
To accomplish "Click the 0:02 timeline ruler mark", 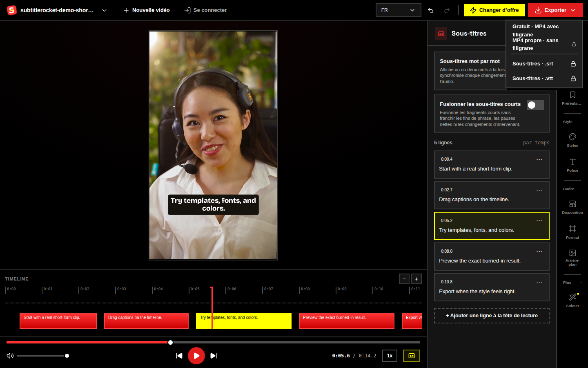I will pos(85,289).
